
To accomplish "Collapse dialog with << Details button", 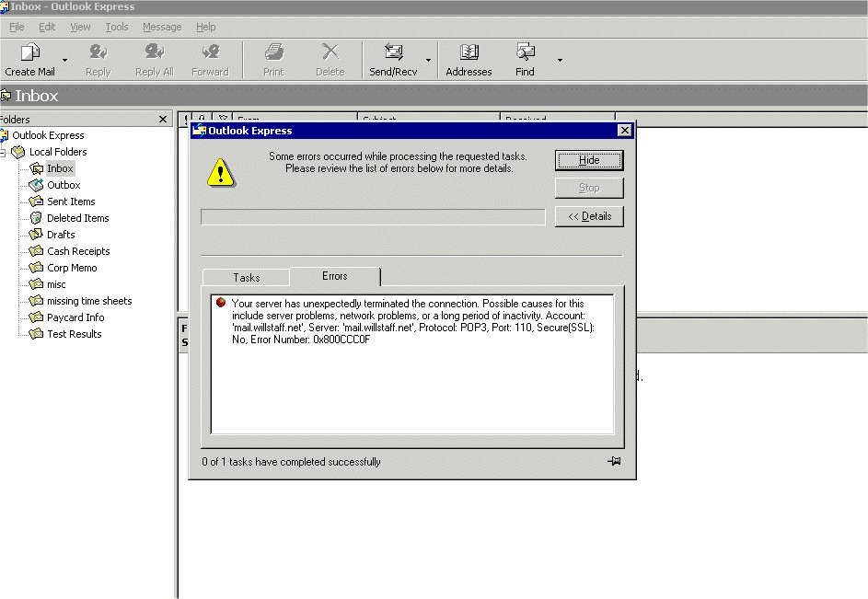I will tap(589, 216).
